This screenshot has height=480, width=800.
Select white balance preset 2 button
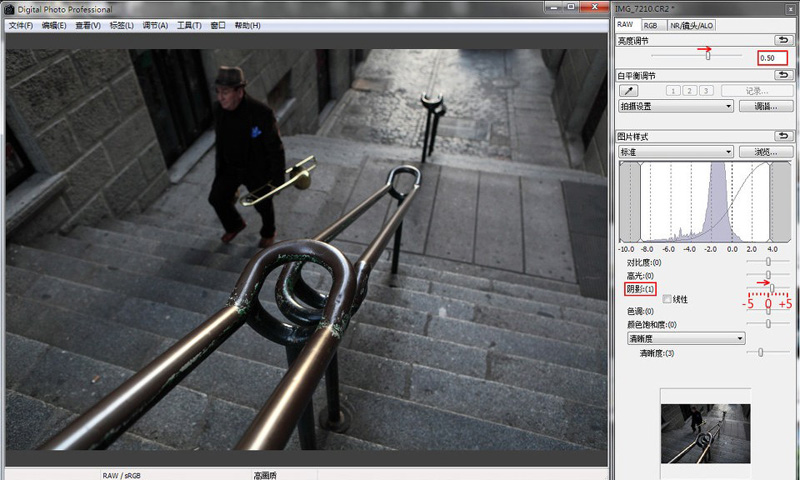[689, 91]
